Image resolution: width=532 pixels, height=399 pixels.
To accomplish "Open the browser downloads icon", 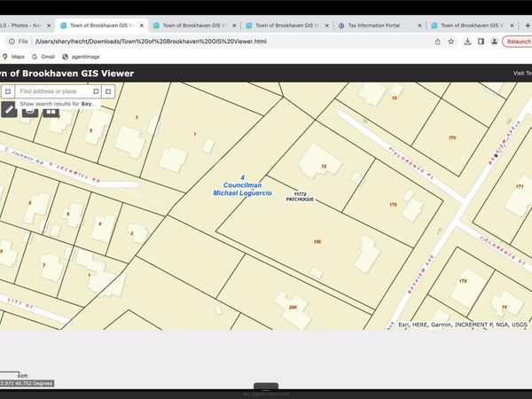I will tap(466, 41).
